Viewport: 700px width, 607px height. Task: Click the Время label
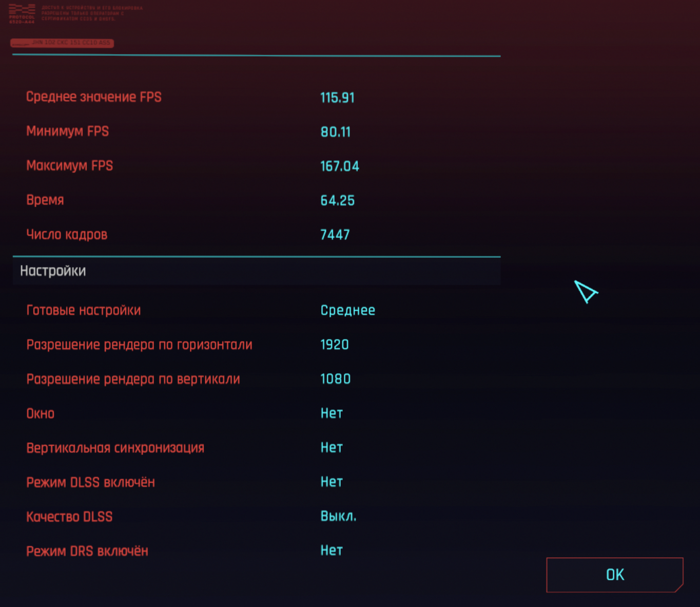tap(45, 200)
